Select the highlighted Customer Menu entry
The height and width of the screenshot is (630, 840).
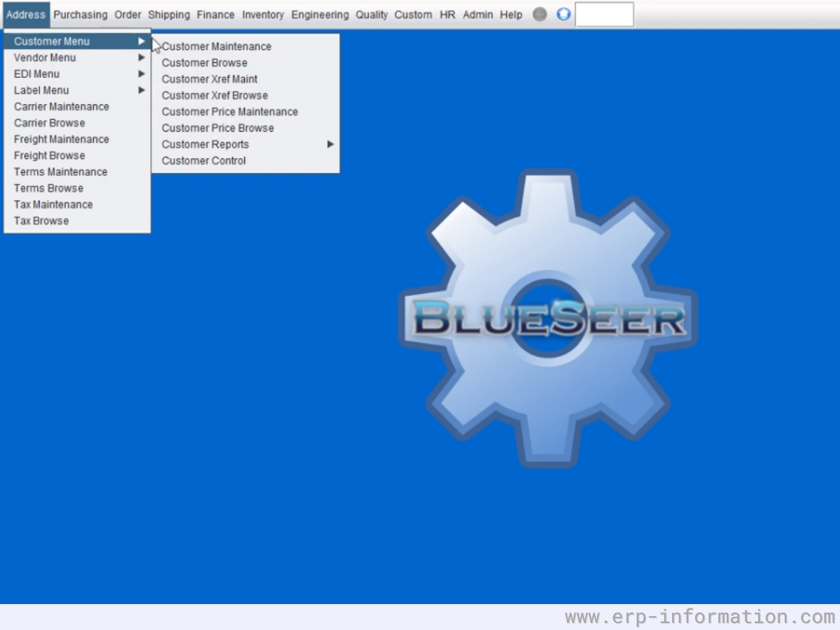[77, 41]
